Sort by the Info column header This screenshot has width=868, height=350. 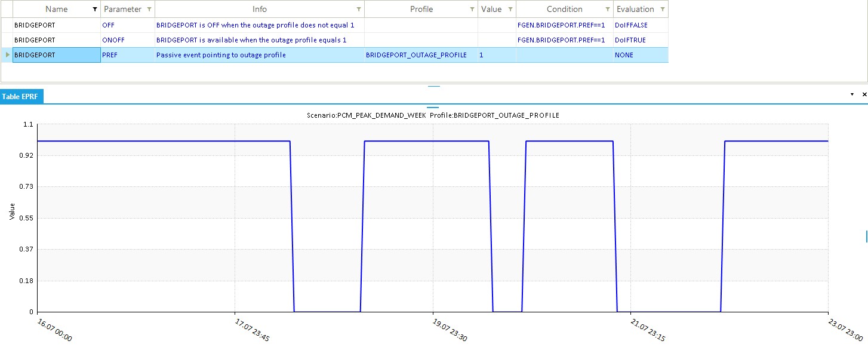(x=259, y=10)
